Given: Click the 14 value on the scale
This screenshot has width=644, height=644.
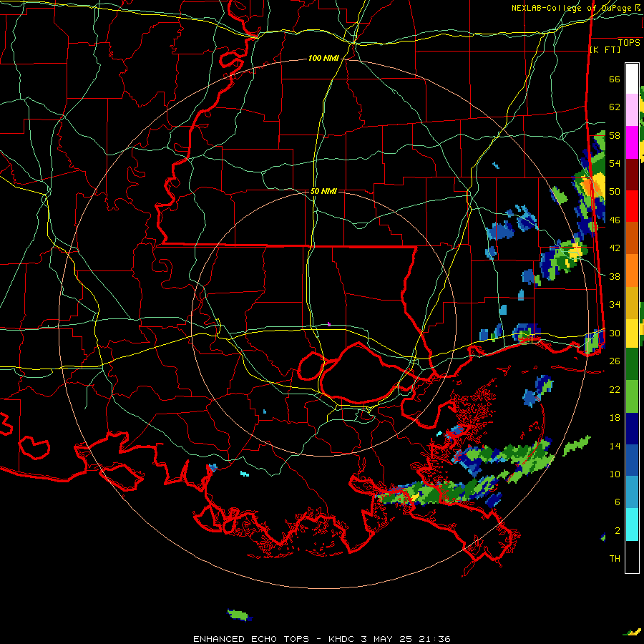Looking at the screenshot, I should click(x=615, y=446).
